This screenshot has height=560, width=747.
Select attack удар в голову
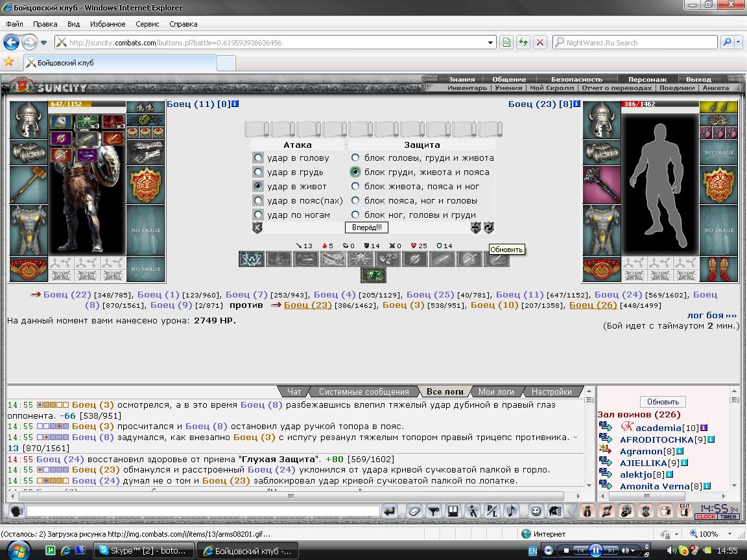pos(258,157)
